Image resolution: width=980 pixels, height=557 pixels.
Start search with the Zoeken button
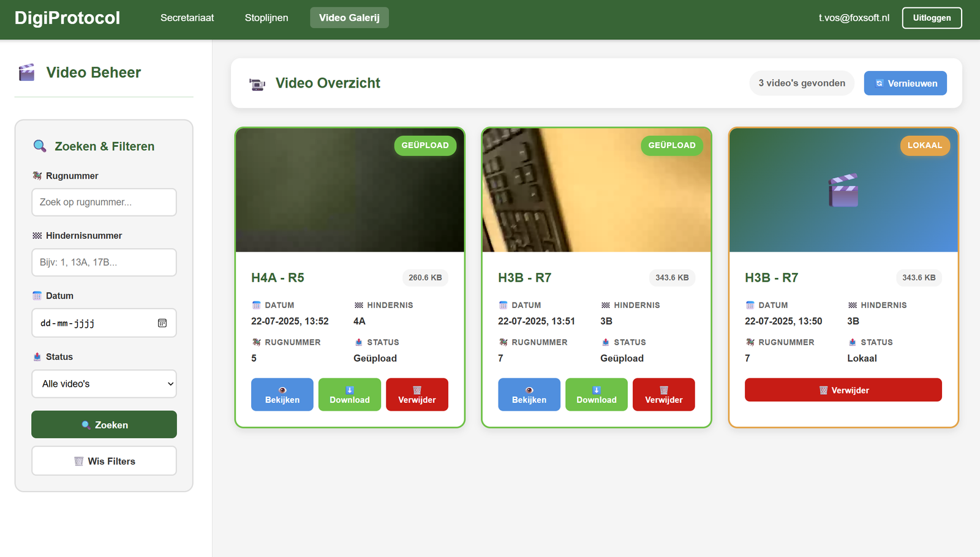click(x=104, y=425)
